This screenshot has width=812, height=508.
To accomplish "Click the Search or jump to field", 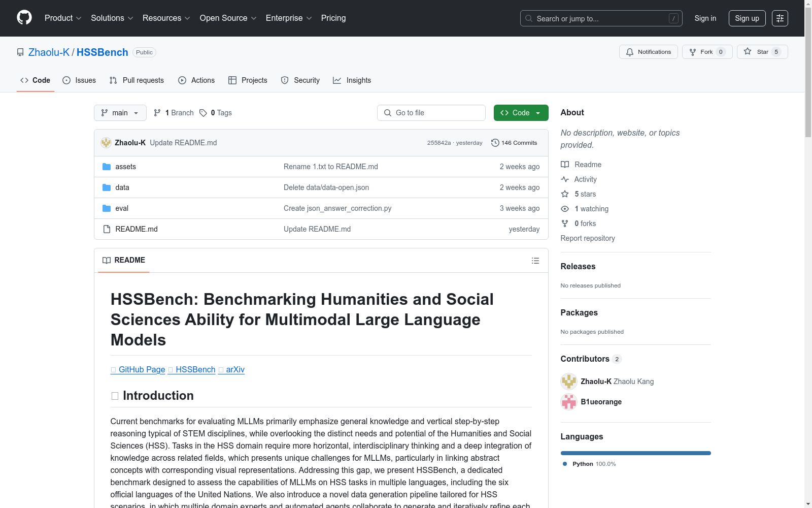I will click(x=601, y=18).
